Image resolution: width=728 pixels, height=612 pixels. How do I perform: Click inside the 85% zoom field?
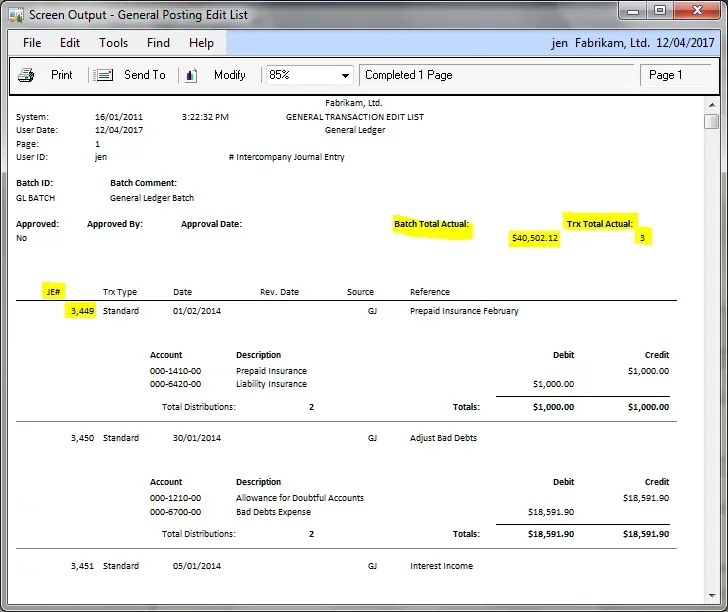coord(300,75)
